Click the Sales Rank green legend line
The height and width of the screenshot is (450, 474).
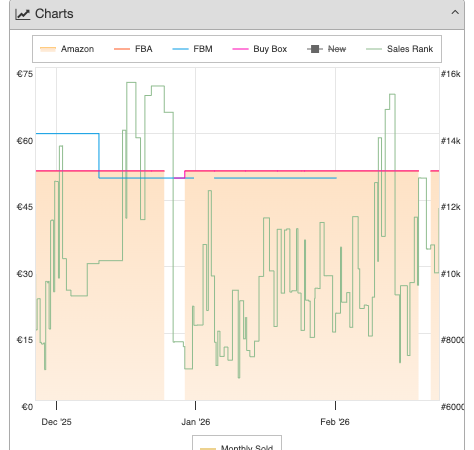(374, 49)
